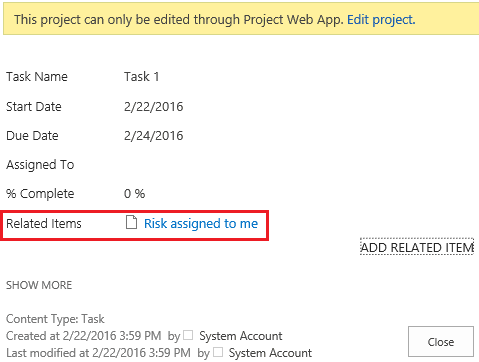
Task: Open the Risk assigned to me item
Action: click(201, 223)
